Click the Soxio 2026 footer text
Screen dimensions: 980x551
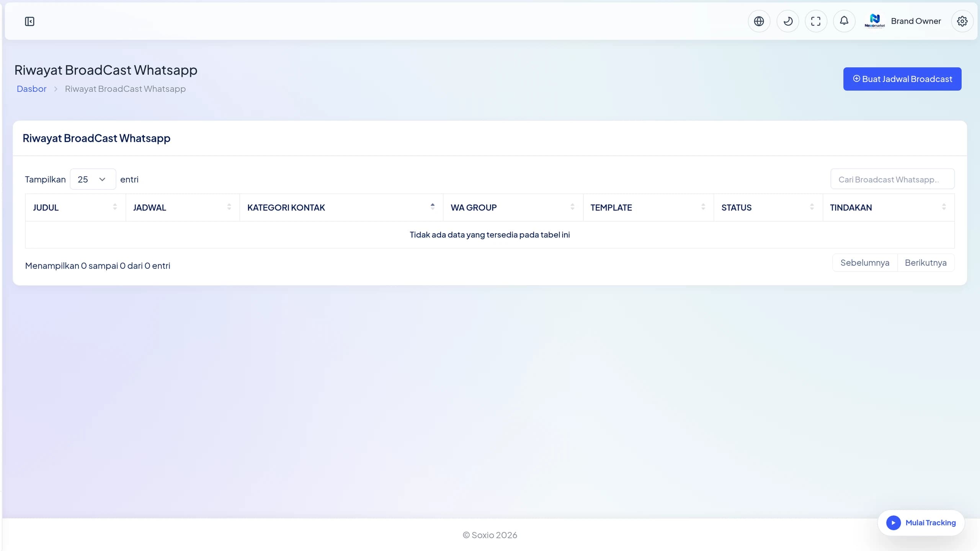tap(490, 535)
